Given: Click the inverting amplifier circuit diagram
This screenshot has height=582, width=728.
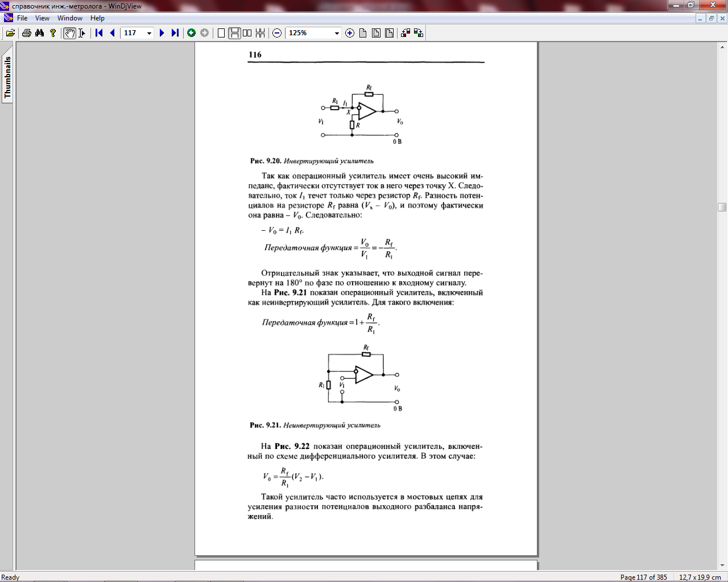Looking at the screenshot, I should click(362, 115).
